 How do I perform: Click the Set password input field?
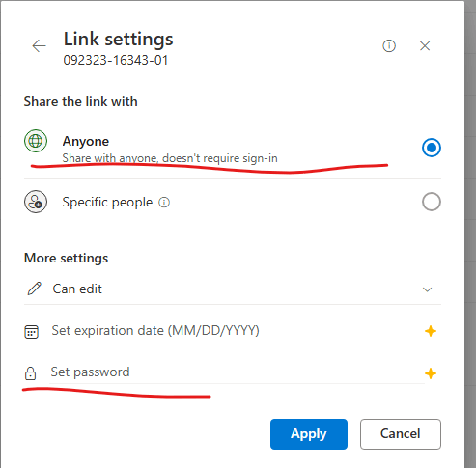click(x=238, y=372)
